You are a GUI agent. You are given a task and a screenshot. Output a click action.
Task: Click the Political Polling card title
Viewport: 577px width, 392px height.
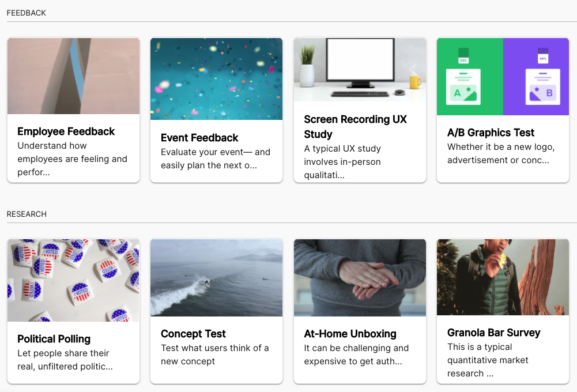[x=54, y=339]
